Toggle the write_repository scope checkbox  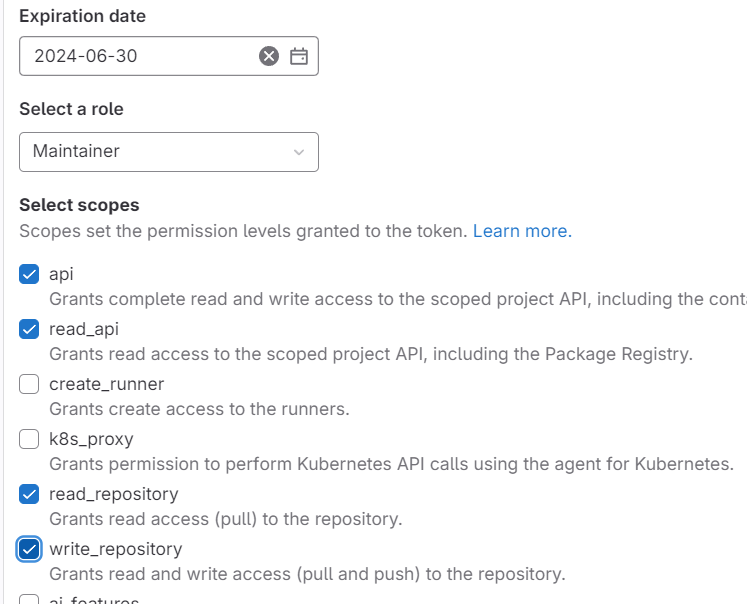30,549
